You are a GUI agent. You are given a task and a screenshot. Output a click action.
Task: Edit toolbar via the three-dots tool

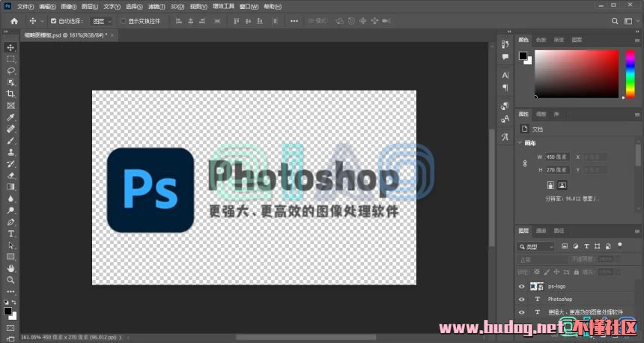click(x=10, y=291)
